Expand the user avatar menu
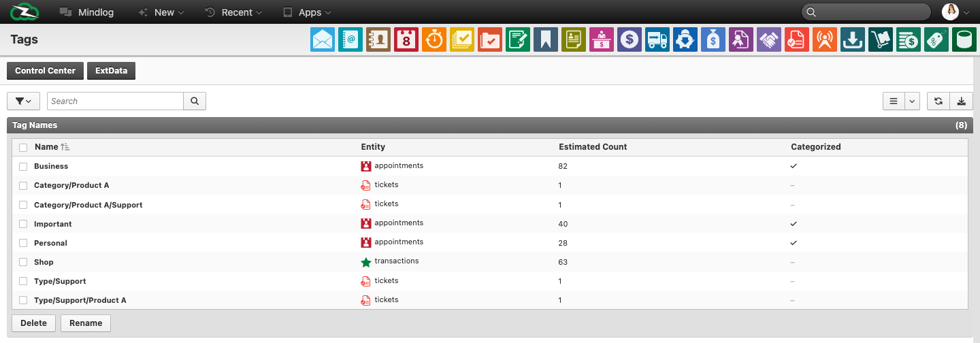980x343 pixels. [x=955, y=12]
